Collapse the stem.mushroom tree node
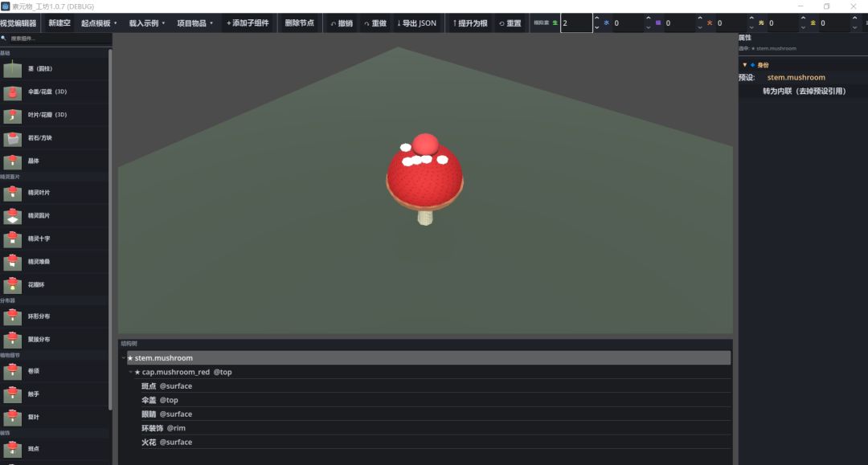Screen dimensions: 868x465 (x=124, y=358)
